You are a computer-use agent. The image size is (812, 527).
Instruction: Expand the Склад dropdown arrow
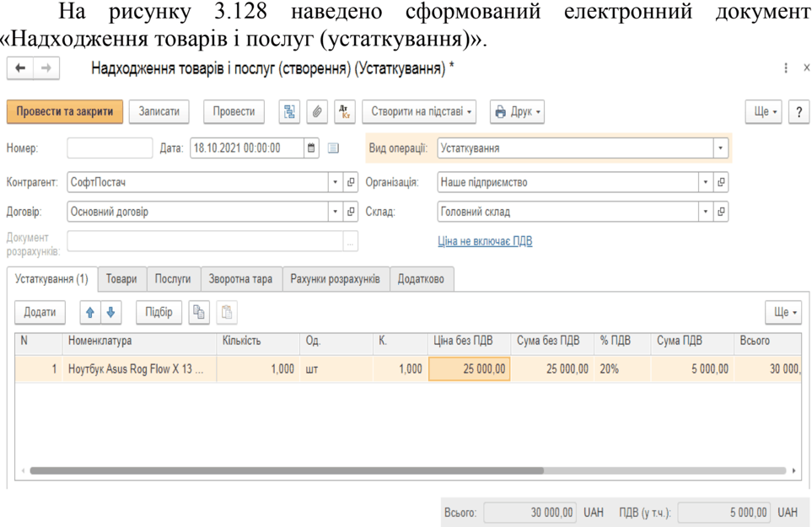click(x=705, y=212)
